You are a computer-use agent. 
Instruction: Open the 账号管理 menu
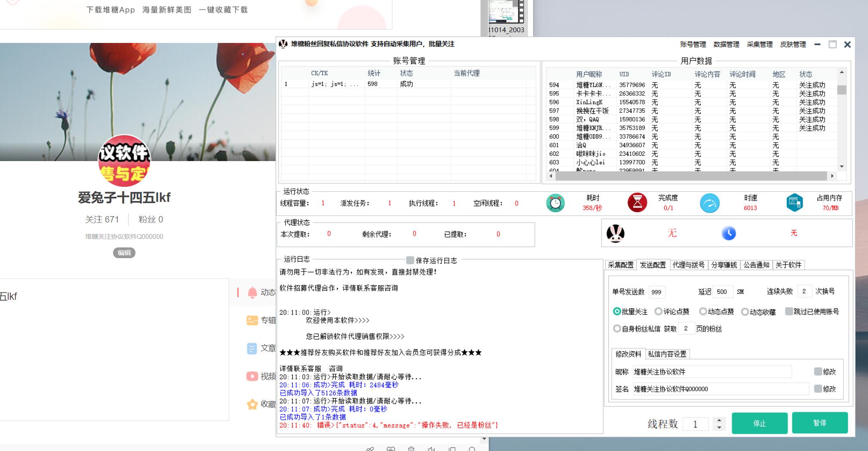click(693, 44)
